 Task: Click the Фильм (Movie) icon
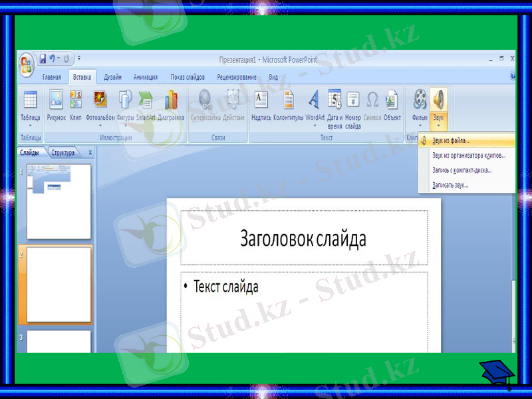(x=419, y=98)
